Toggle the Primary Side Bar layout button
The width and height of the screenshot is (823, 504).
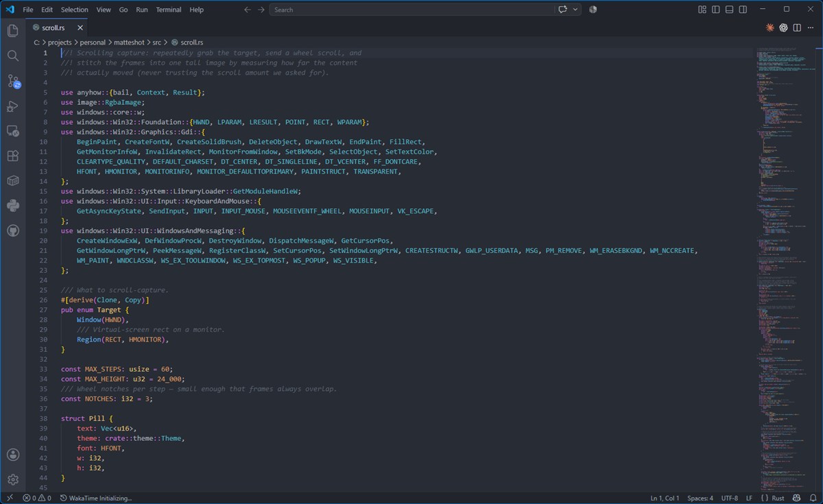tap(716, 10)
